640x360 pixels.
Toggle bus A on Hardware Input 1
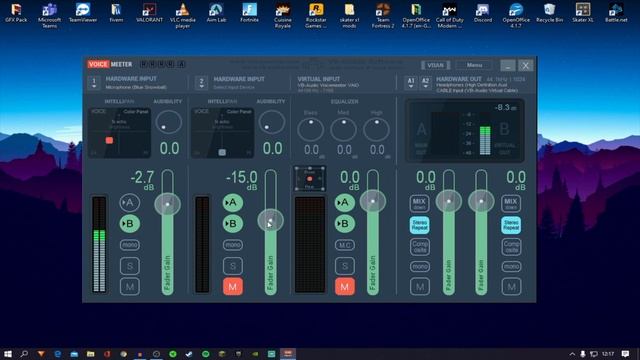point(130,202)
